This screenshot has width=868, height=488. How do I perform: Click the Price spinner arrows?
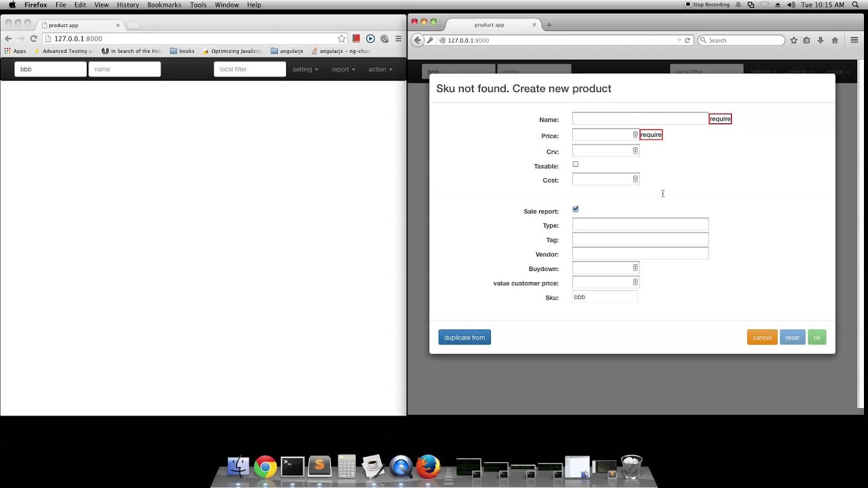coord(635,135)
